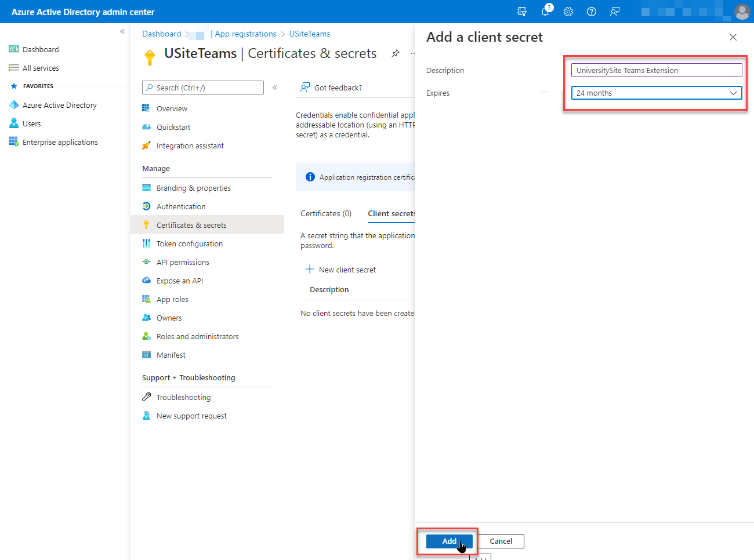Click the Dashboard chart icon in sidebar

[x=14, y=49]
